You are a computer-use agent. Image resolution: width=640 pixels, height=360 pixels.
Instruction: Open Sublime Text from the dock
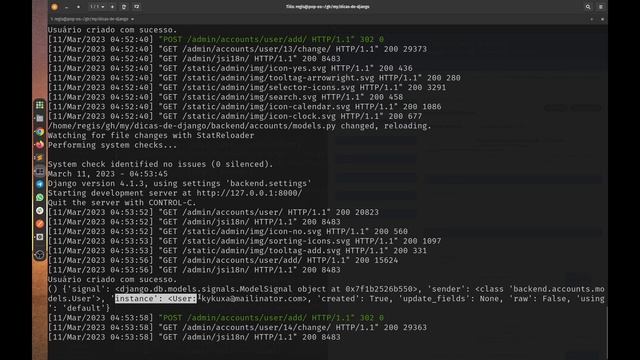click(x=40, y=158)
